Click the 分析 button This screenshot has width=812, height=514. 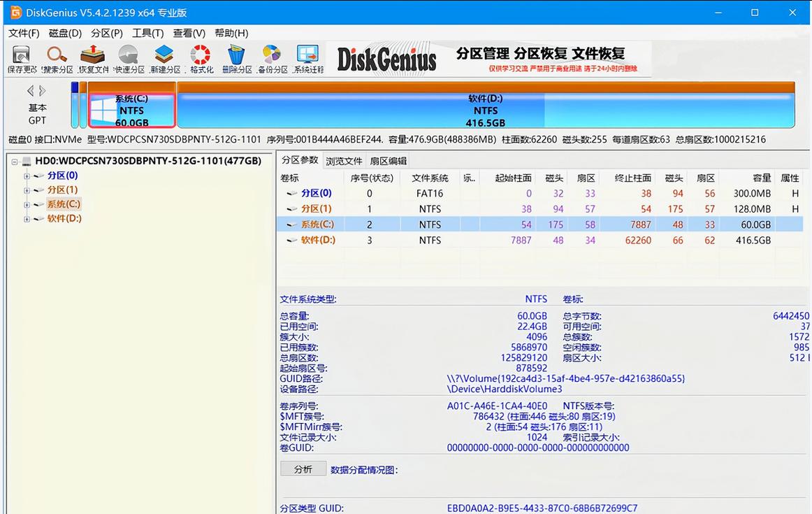click(303, 469)
